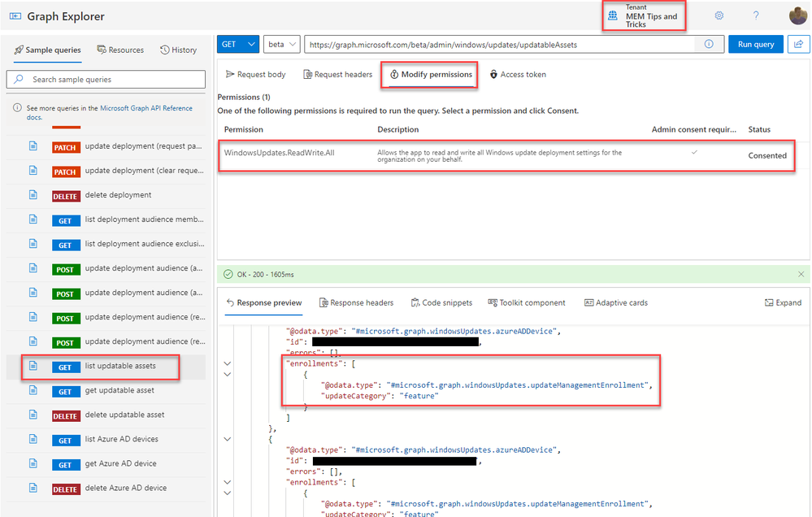
Task: Collapse the second enrollments array chevron
Action: click(x=228, y=482)
